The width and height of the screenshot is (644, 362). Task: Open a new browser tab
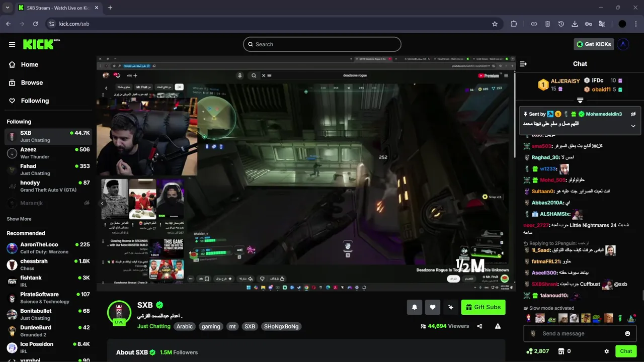pyautogui.click(x=110, y=8)
